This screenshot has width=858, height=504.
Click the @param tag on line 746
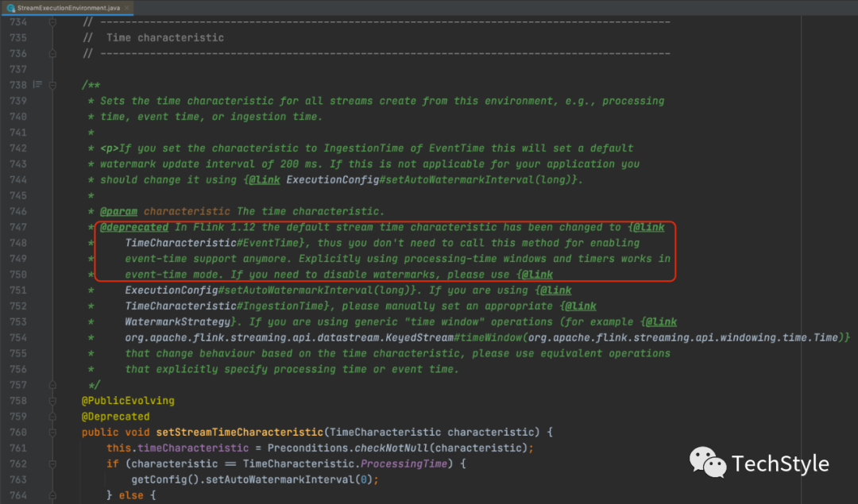pyautogui.click(x=118, y=212)
